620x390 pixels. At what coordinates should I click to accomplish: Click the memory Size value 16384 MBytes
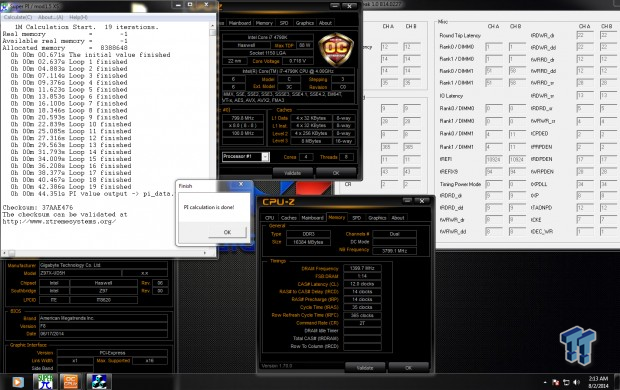pos(308,242)
